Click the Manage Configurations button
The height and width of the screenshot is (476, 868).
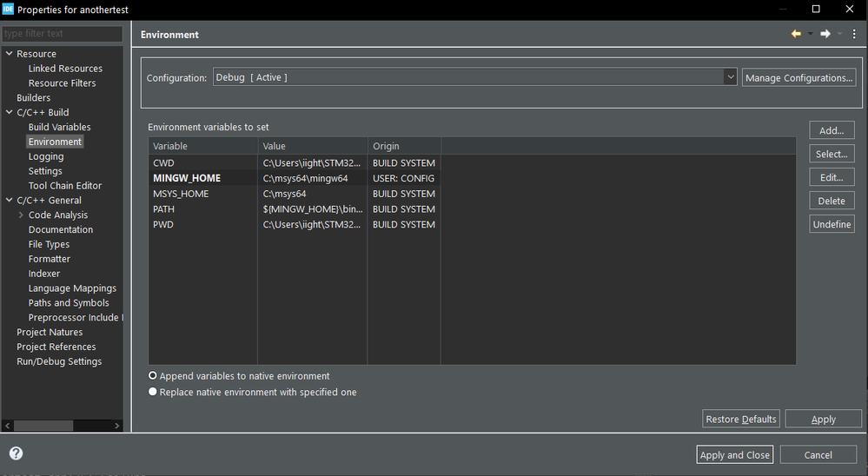pos(798,77)
